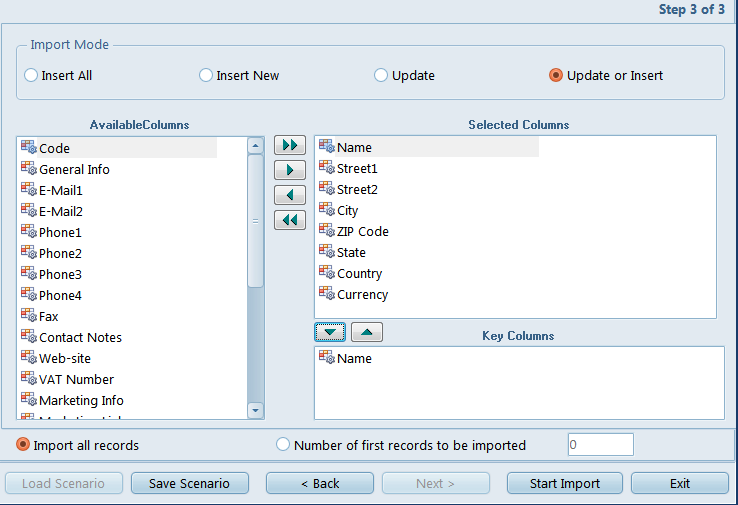Select Phone4 in Available Columns
The image size is (738, 505).
60,296
